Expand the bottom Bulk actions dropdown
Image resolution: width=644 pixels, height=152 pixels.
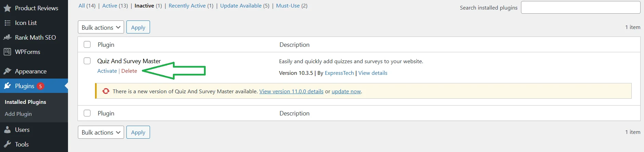pyautogui.click(x=101, y=132)
